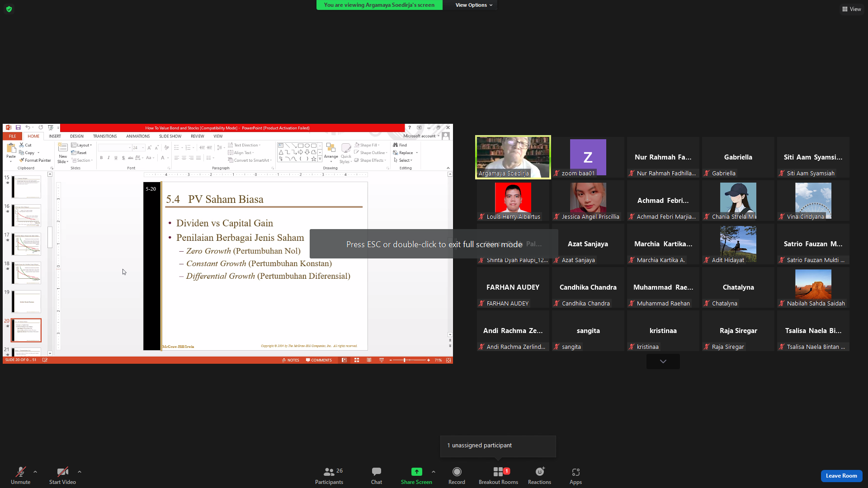Open the Font Color dropdown
The height and width of the screenshot is (488, 868).
pyautogui.click(x=168, y=158)
